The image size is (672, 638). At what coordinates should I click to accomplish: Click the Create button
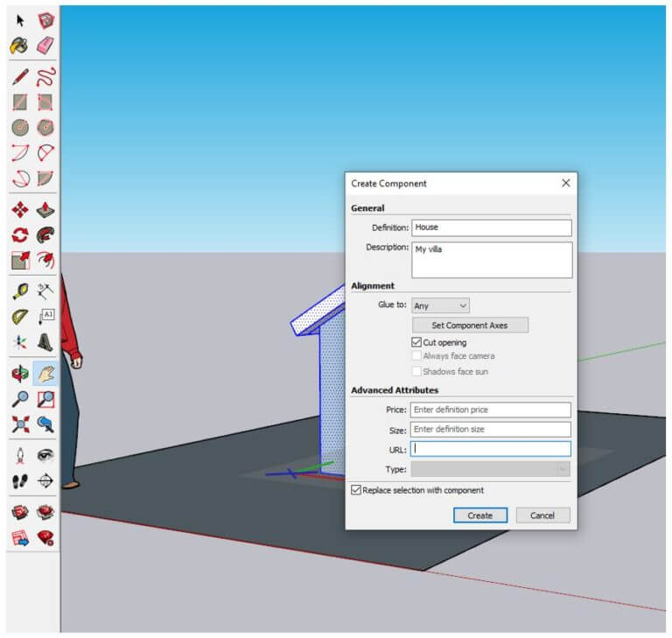click(x=480, y=515)
